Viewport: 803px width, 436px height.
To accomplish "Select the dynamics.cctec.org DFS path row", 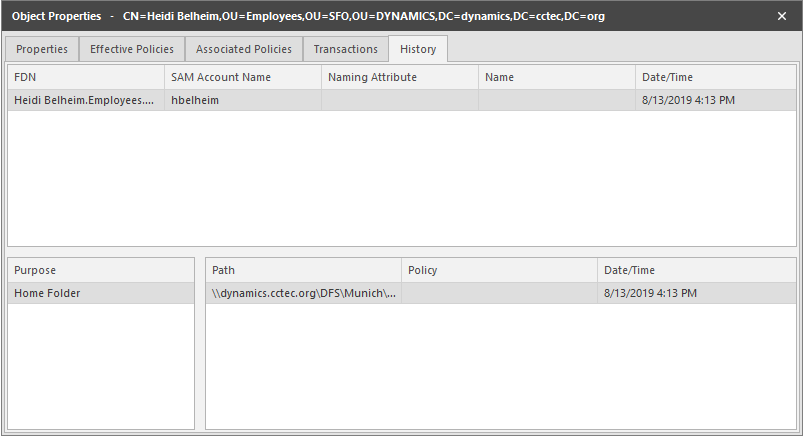I will (304, 293).
